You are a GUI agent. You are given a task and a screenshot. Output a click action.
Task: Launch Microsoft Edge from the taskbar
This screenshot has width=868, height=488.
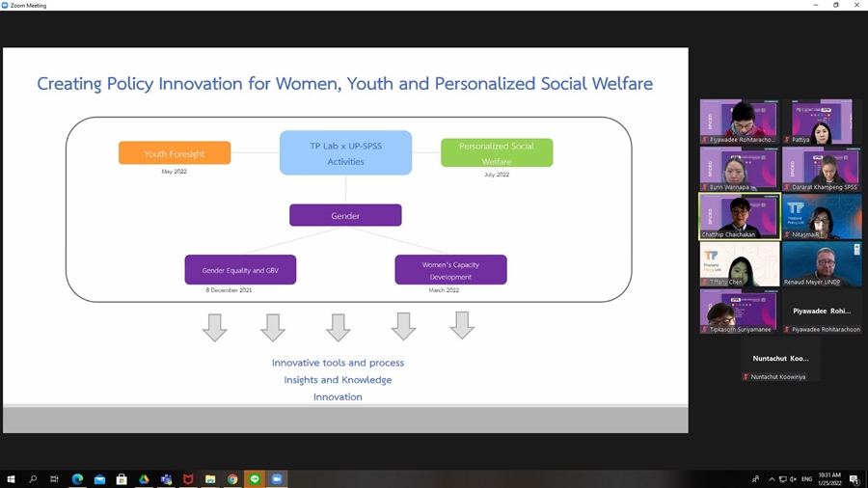click(77, 479)
